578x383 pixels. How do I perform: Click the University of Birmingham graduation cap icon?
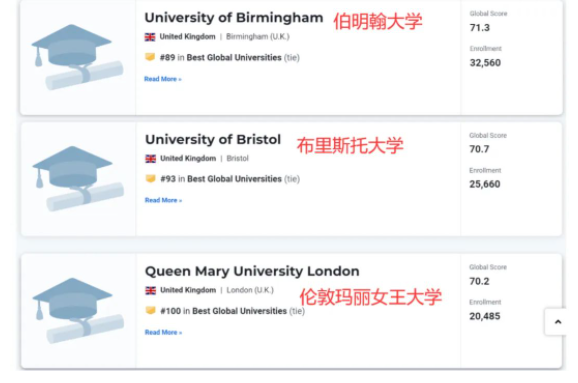(x=77, y=57)
